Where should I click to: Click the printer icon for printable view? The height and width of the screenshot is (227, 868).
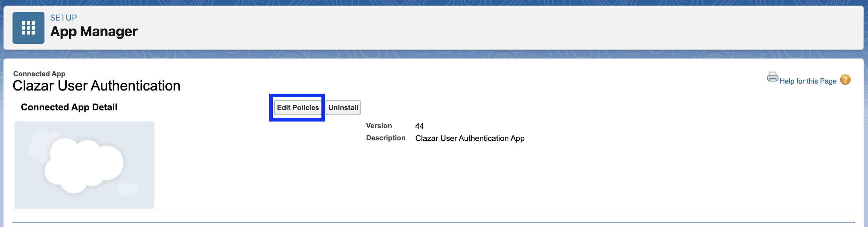[772, 77]
